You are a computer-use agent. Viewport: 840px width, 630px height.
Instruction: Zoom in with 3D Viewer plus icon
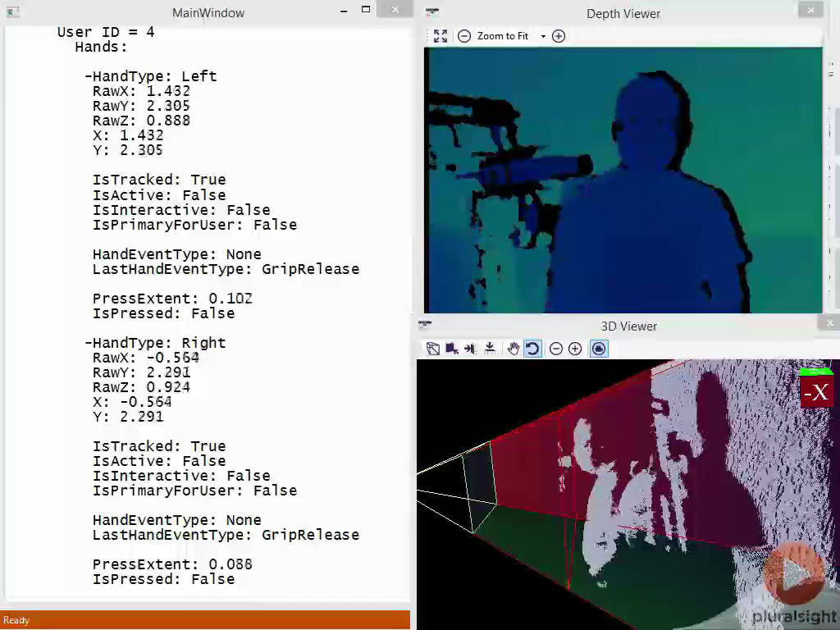(575, 349)
